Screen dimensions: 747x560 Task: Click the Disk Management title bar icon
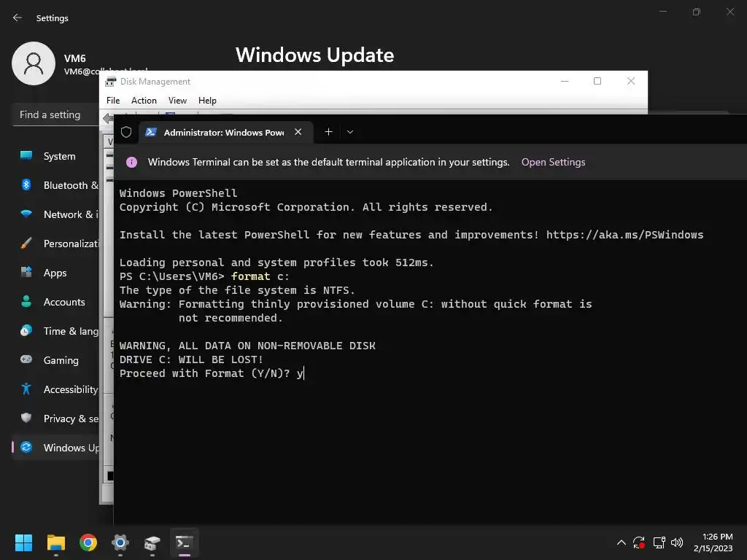click(x=111, y=82)
